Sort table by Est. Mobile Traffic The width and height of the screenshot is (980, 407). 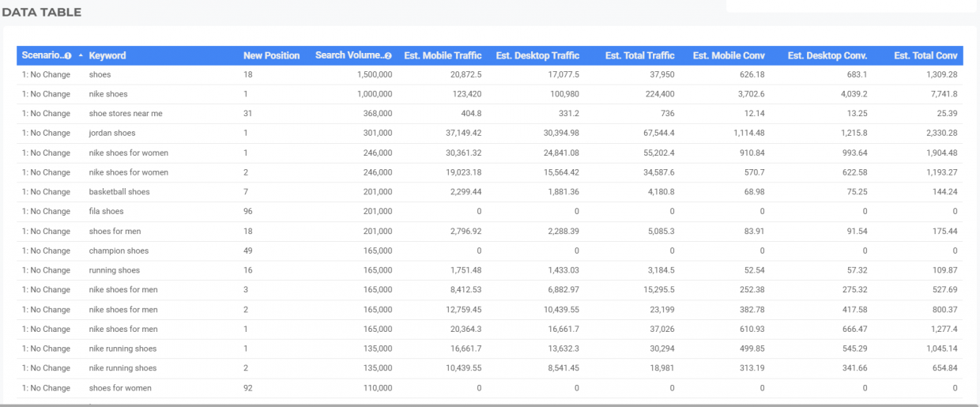click(x=443, y=55)
